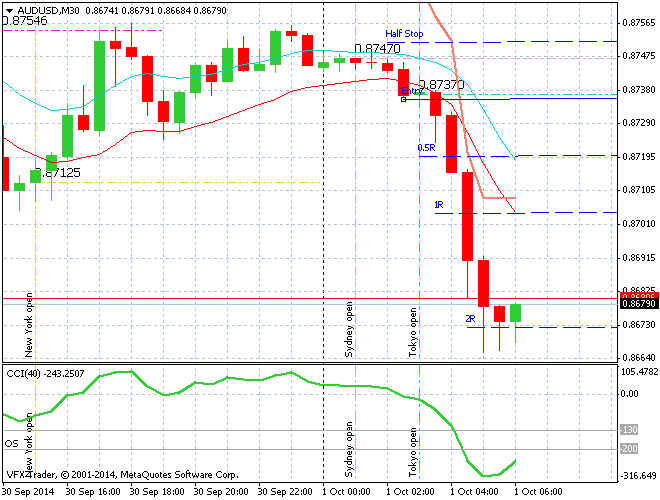Click the 2R target label
The width and height of the screenshot is (660, 500).
(470, 318)
